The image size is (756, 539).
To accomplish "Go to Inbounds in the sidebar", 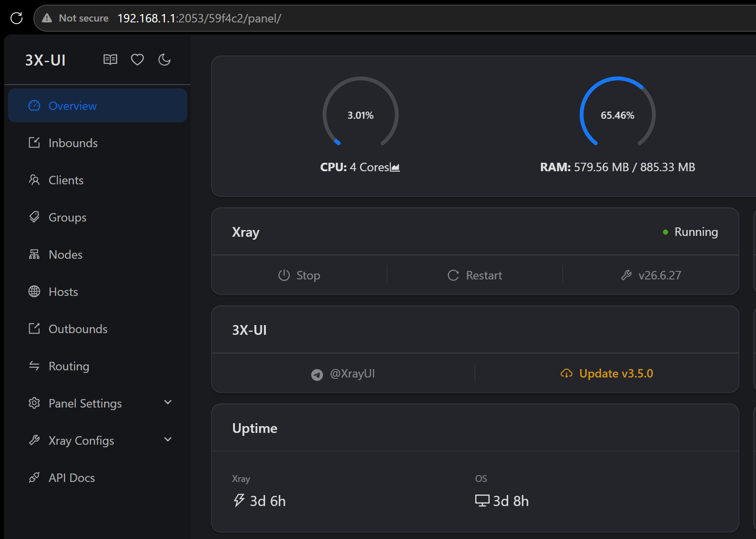I will click(x=98, y=143).
